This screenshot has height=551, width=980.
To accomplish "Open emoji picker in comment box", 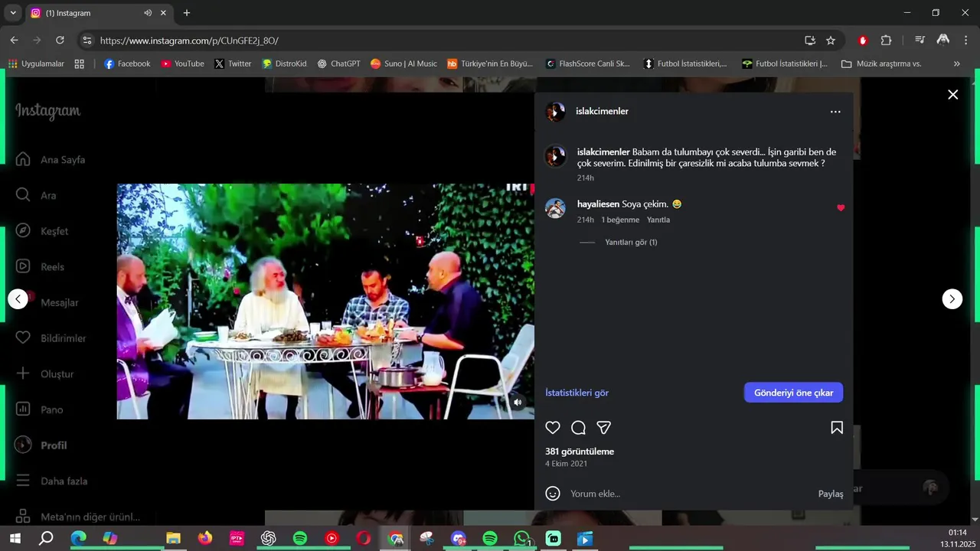I will click(553, 494).
